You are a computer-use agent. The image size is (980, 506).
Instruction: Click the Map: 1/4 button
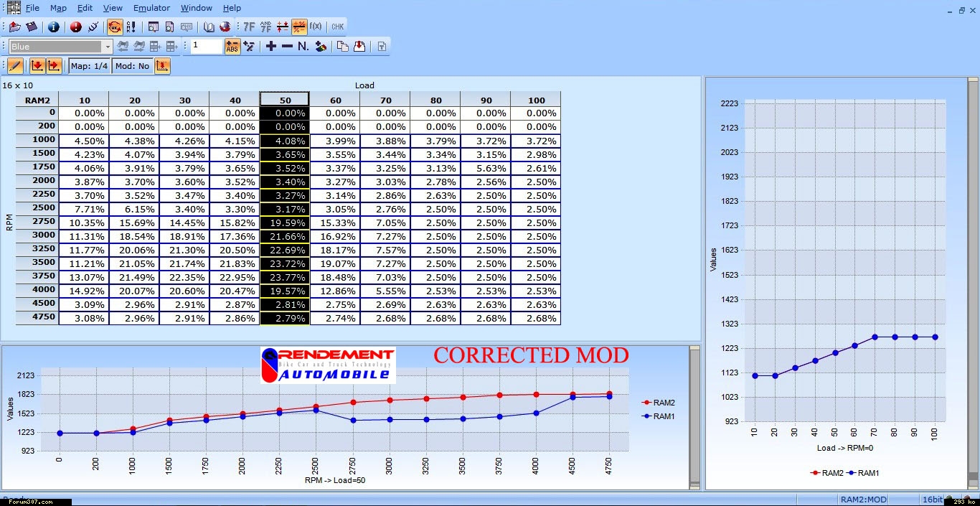pyautogui.click(x=90, y=66)
